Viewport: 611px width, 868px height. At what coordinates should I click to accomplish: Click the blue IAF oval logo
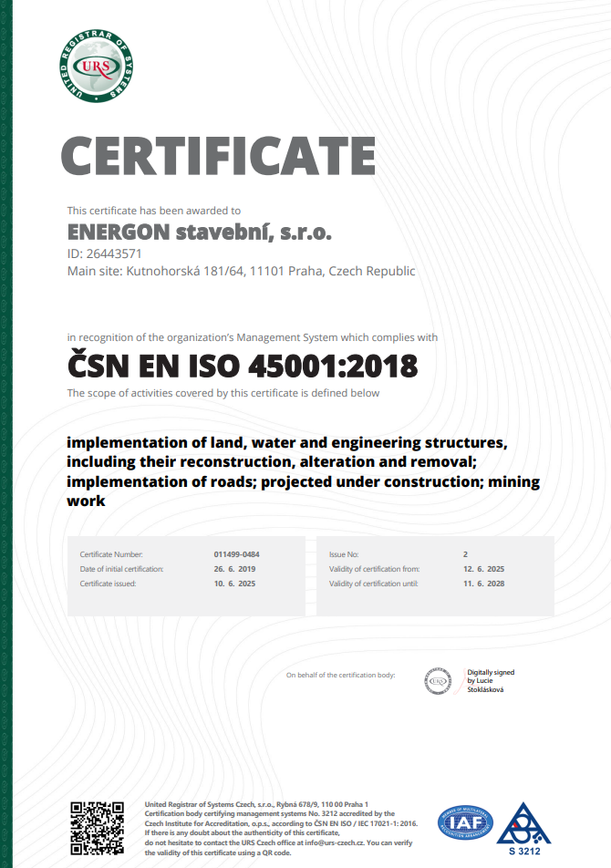pyautogui.click(x=465, y=823)
